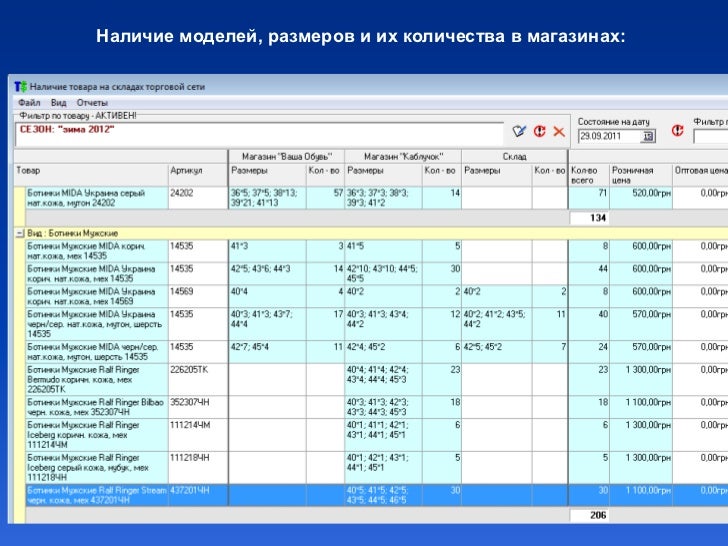Click Ralf Ringer Bilbao product name cell
This screenshot has height=546, width=728.
pyautogui.click(x=97, y=407)
